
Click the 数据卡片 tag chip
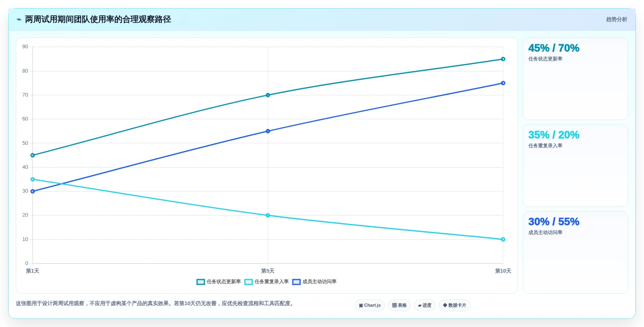pos(455,305)
